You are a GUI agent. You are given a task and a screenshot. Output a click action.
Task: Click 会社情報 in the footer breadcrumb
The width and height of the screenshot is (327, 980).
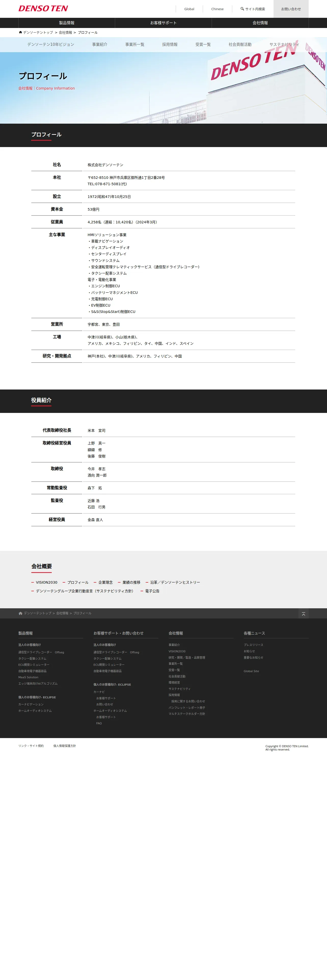62,613
